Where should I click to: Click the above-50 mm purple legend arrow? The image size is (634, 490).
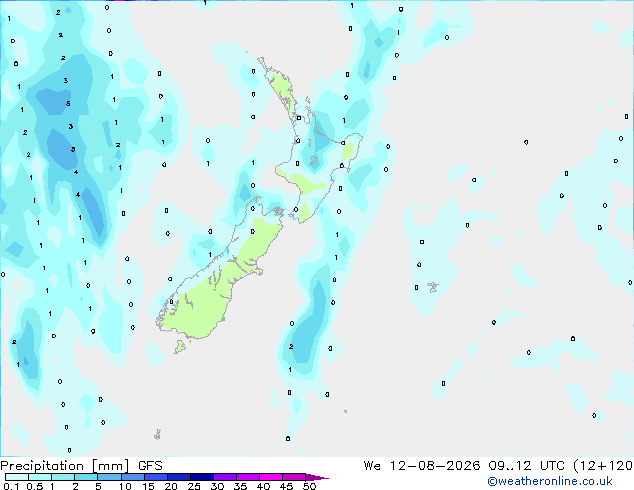click(x=317, y=477)
